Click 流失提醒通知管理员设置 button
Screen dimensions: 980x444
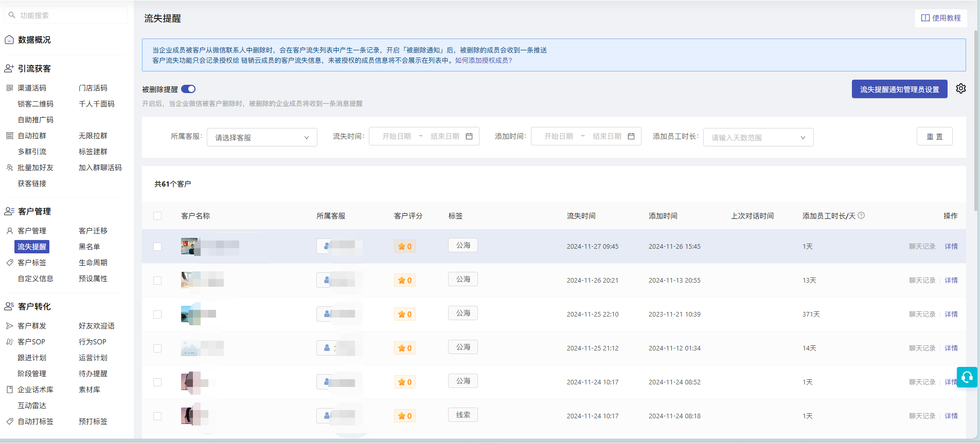tap(899, 89)
